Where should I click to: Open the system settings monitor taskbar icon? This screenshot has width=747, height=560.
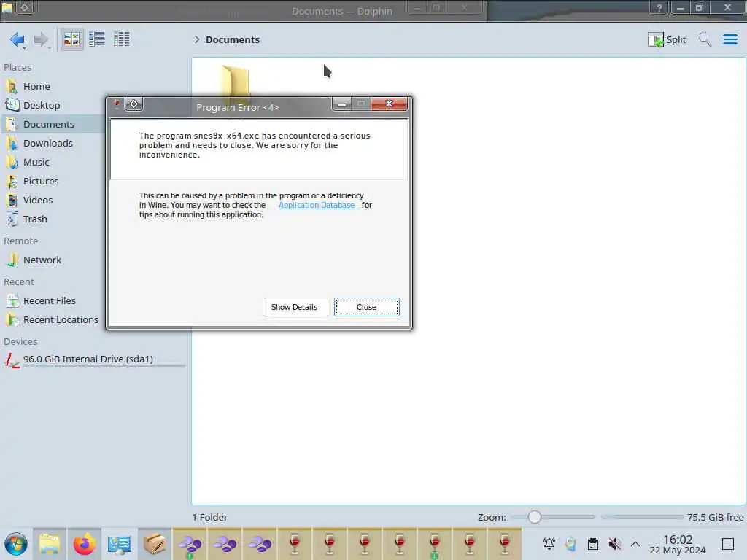(119, 544)
